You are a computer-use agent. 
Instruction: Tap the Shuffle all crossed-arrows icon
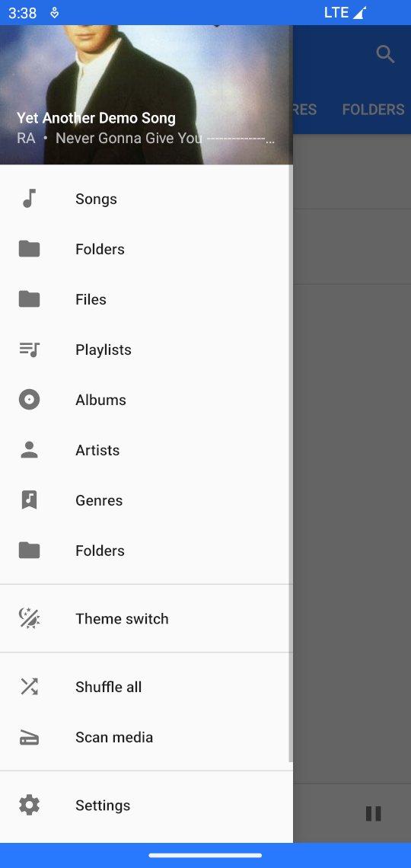tap(30, 687)
